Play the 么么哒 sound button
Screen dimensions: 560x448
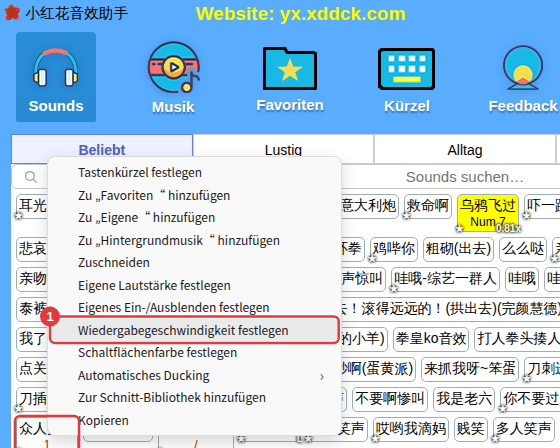point(523,249)
